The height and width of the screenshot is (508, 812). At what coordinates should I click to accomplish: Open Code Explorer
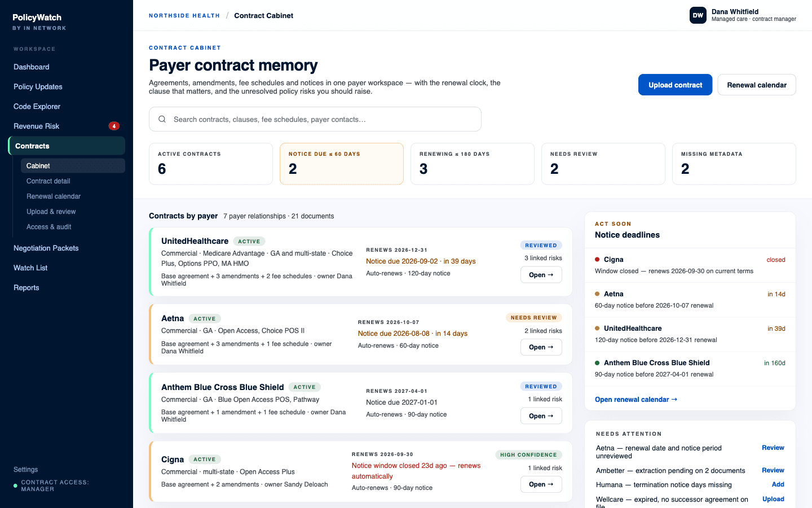click(x=67, y=106)
